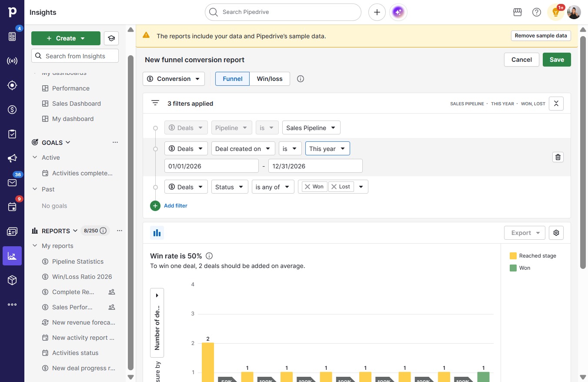
Task: Click the quick add plus button
Action: coord(377,12)
